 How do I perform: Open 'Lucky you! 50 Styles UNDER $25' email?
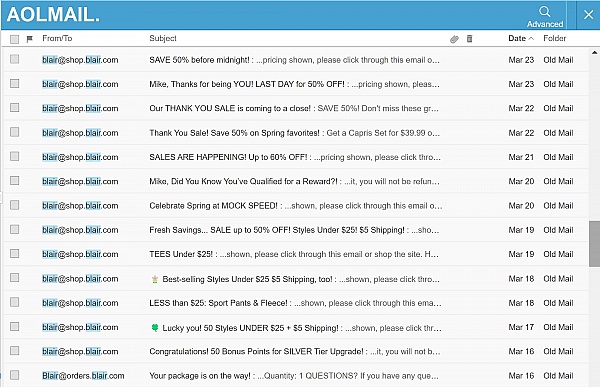[295, 328]
